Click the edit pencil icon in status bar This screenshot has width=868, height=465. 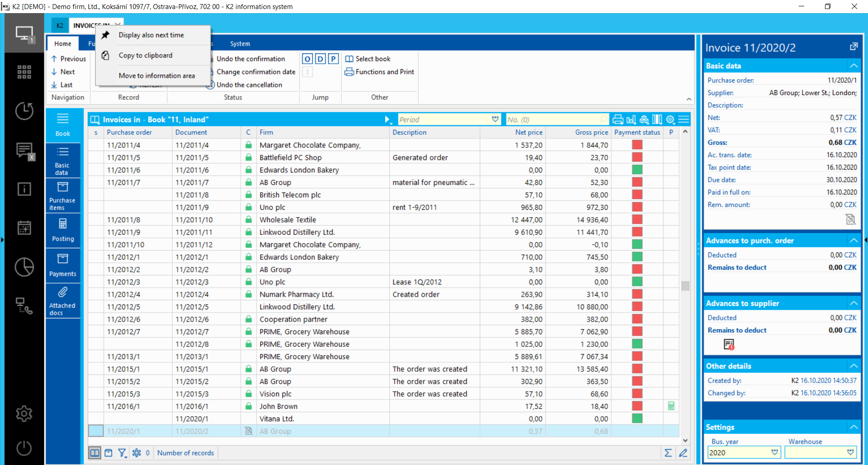[683, 453]
